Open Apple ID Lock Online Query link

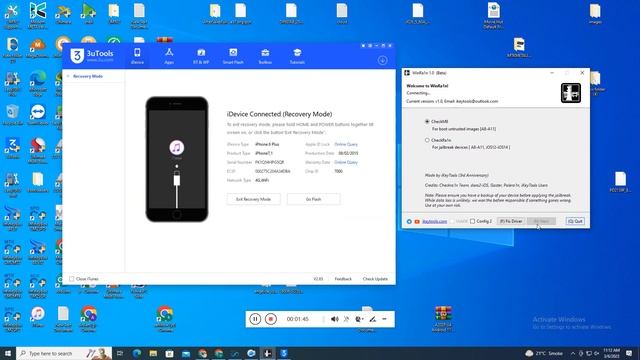pyautogui.click(x=346, y=144)
